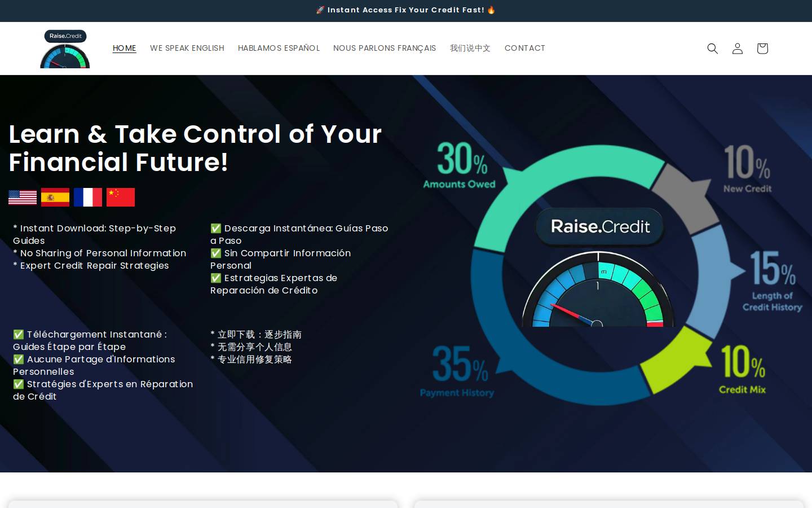
Task: Click the Instant Access announcement bar text
Action: coord(406,10)
